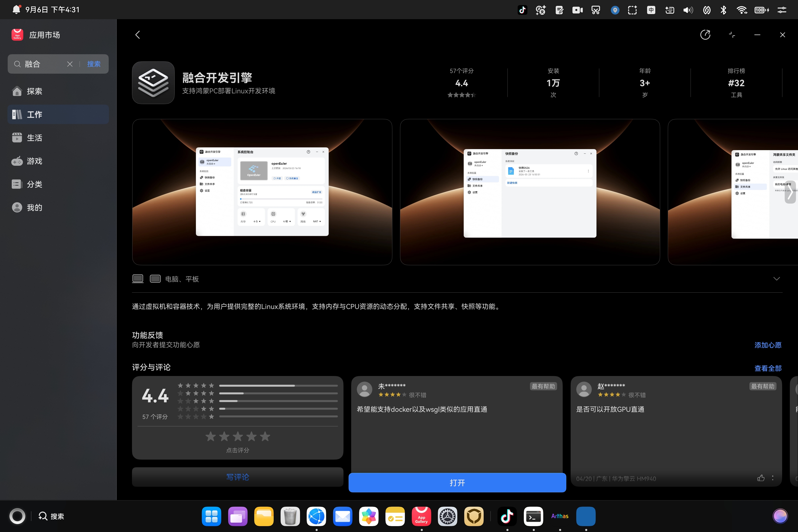Select the 工作 sidebar item
Image resolution: width=798 pixels, height=532 pixels.
click(x=58, y=114)
